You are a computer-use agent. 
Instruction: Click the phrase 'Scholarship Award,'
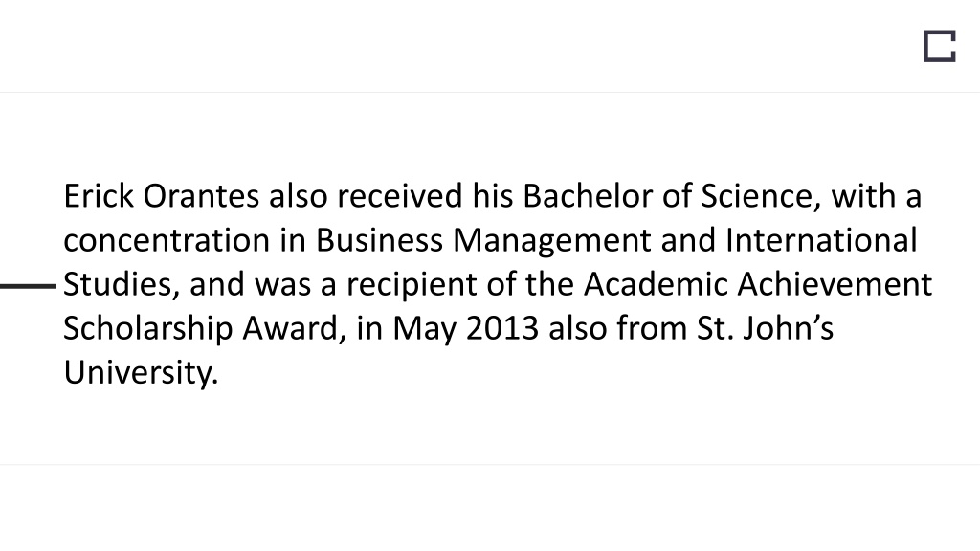pyautogui.click(x=205, y=329)
